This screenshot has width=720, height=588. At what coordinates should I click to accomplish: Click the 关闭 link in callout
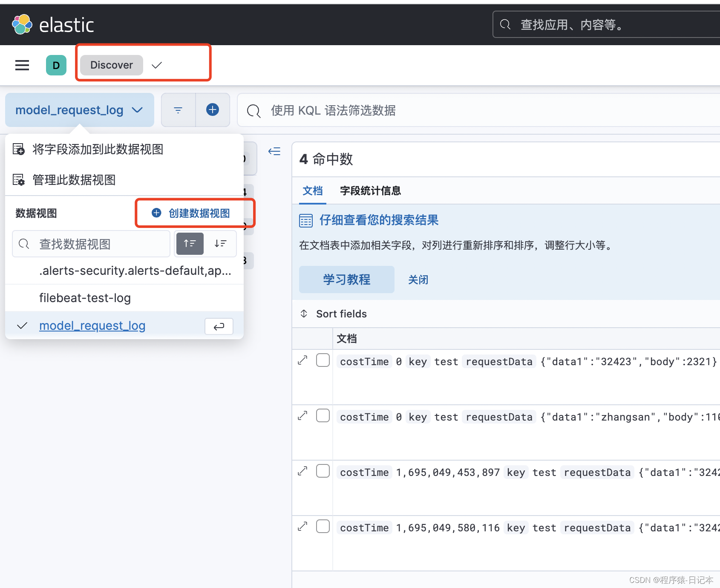418,280
